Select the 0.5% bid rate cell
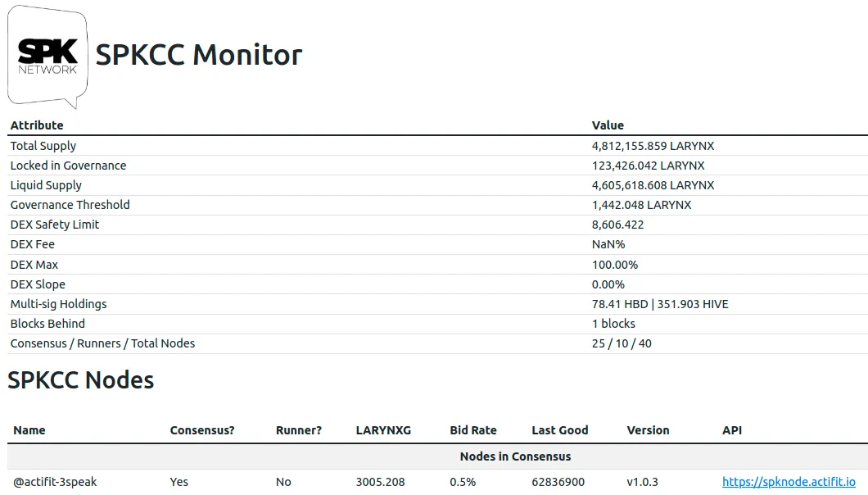The width and height of the screenshot is (868, 495). coord(463,482)
